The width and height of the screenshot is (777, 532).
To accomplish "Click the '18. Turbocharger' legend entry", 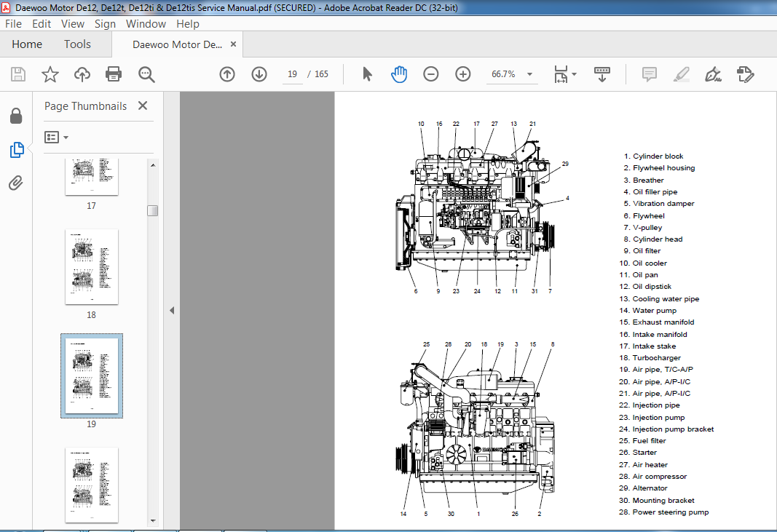I will click(x=650, y=357).
